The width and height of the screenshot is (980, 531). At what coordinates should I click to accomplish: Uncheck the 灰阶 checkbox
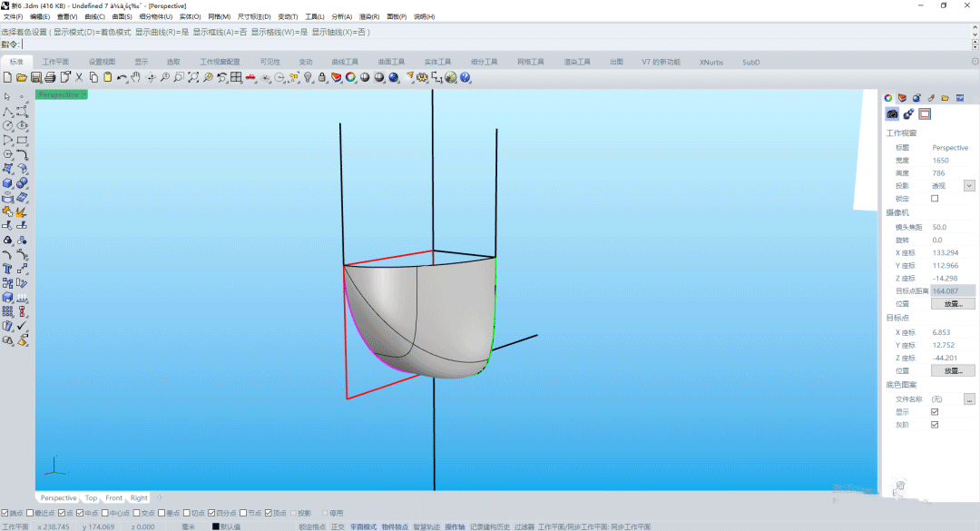[935, 425]
